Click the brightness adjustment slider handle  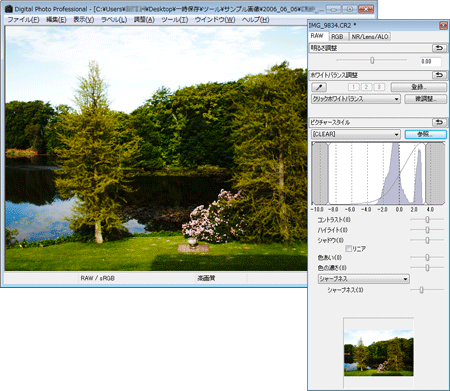372,60
